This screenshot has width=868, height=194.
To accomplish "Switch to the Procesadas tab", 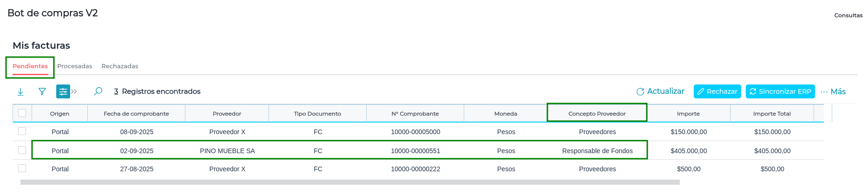I will (75, 66).
